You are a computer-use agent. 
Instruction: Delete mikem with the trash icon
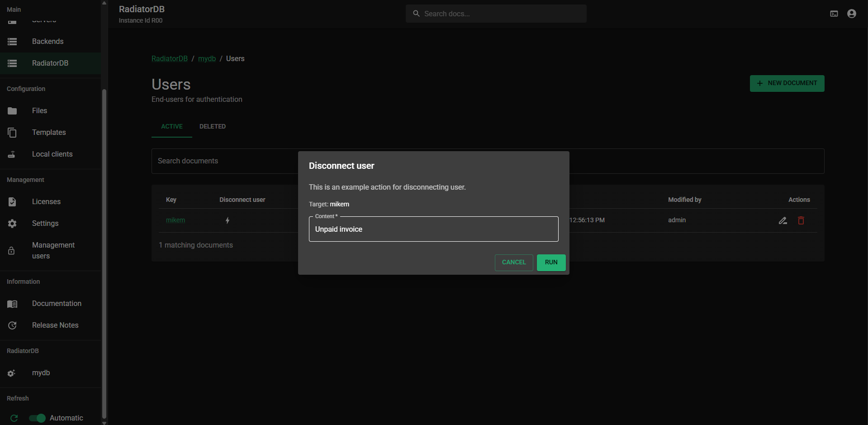(801, 220)
